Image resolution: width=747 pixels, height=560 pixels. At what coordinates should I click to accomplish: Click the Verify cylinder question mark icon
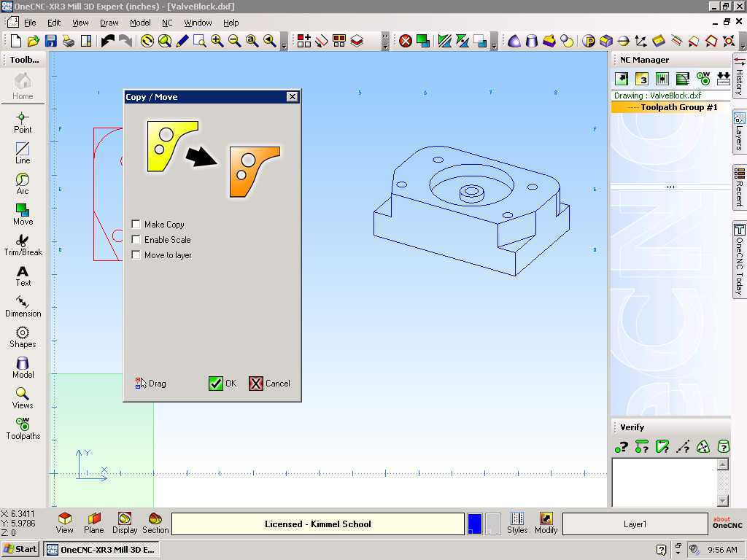[724, 447]
